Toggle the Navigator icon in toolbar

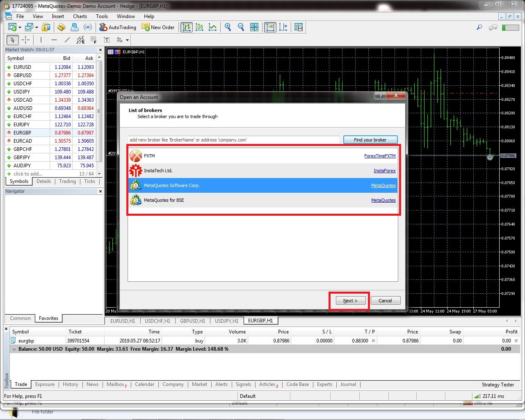pos(74,27)
